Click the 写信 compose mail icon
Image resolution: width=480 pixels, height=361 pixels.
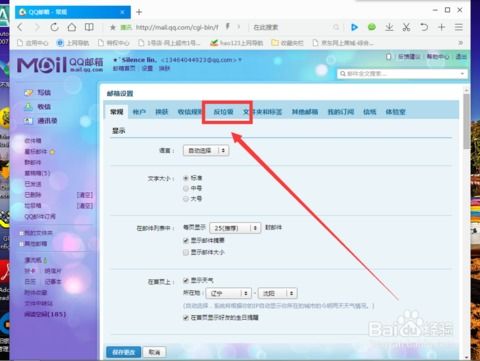point(29,93)
